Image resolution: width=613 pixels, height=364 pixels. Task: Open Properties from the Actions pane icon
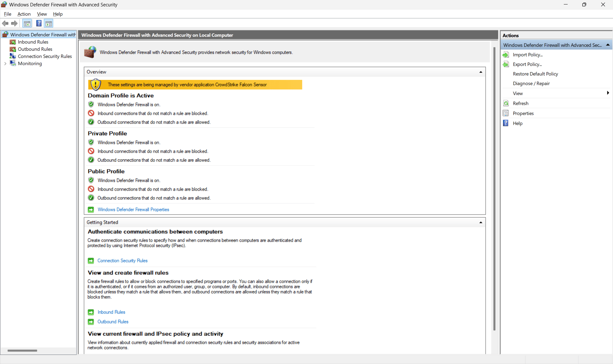pos(506,113)
